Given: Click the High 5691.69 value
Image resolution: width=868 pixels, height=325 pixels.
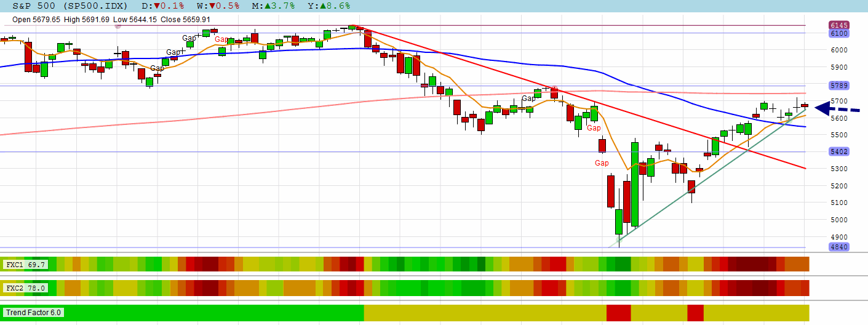Looking at the screenshot, I should tap(87, 20).
